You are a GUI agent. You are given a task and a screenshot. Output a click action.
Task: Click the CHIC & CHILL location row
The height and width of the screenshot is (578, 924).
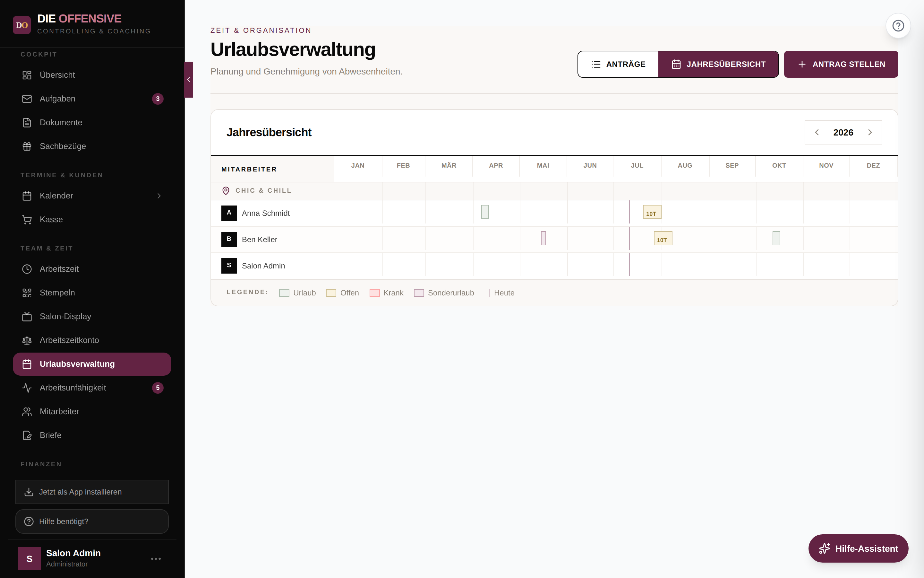tap(554, 190)
